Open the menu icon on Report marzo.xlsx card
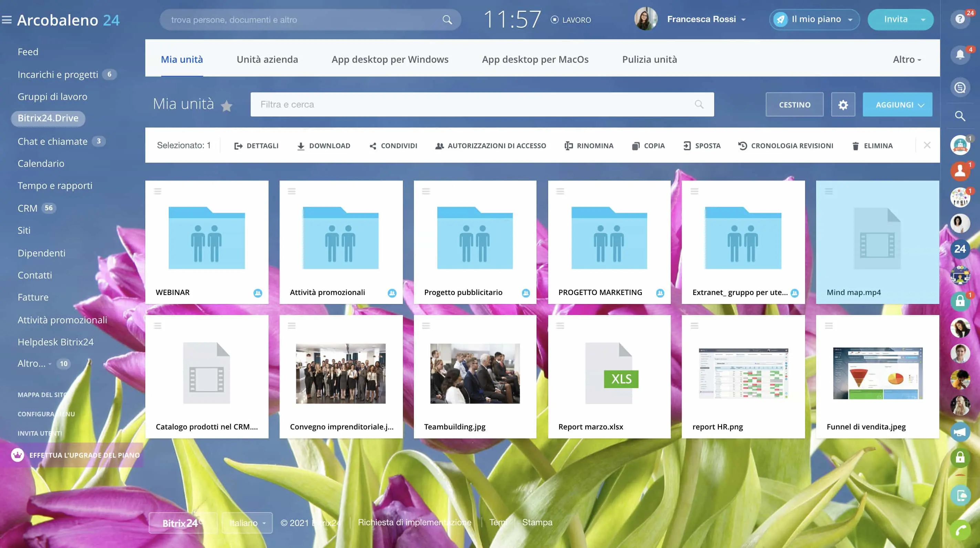This screenshot has width=980, height=548. (560, 326)
